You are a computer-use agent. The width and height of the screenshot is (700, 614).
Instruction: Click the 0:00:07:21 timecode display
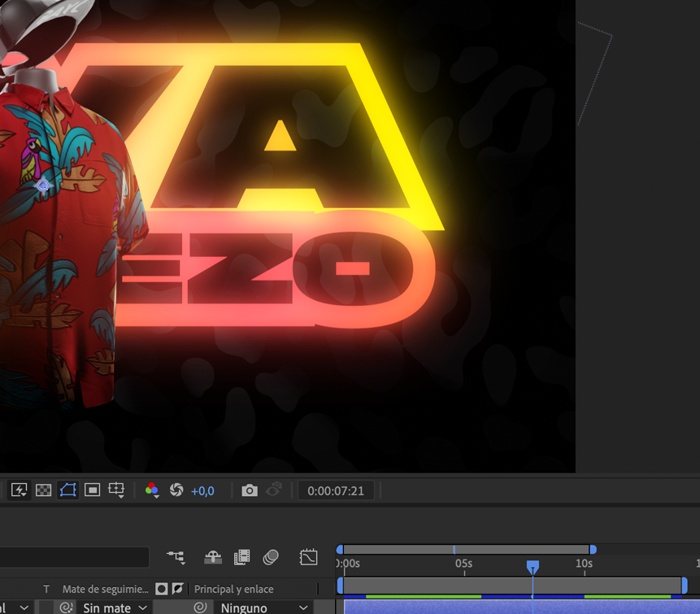pyautogui.click(x=336, y=490)
